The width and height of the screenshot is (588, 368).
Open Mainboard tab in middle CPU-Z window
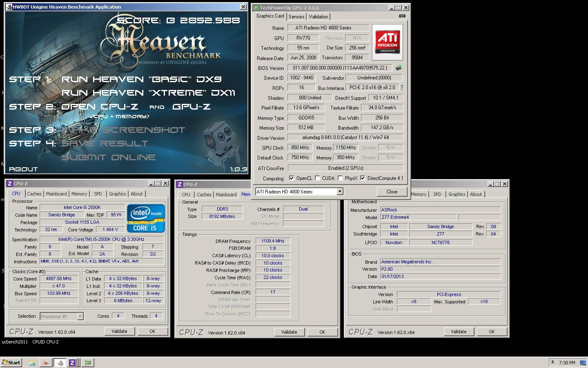226,195
